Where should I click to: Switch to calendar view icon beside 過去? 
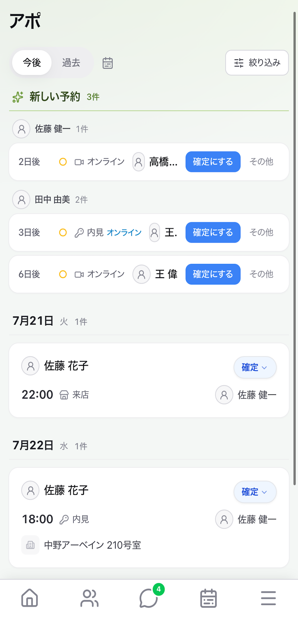[108, 63]
